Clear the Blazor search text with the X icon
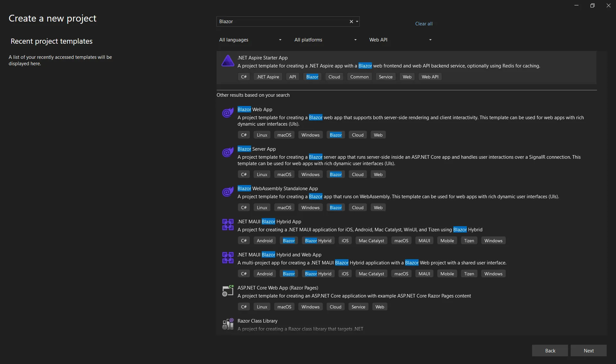The width and height of the screenshot is (616, 364). click(351, 22)
